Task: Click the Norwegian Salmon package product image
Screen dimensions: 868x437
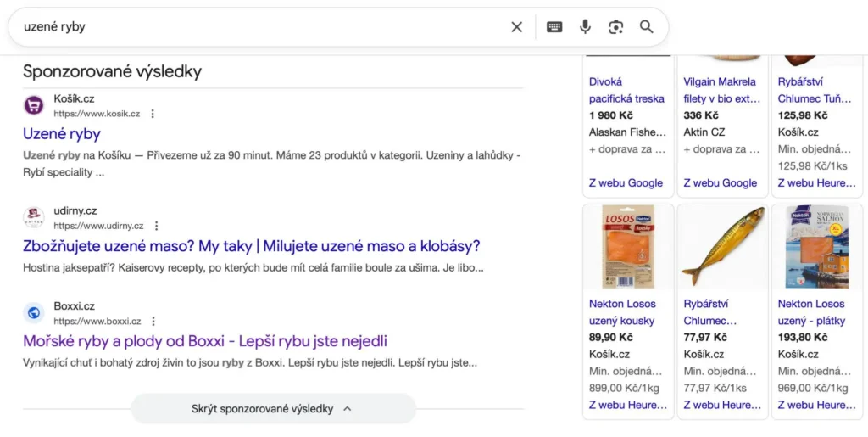Action: coord(816,247)
